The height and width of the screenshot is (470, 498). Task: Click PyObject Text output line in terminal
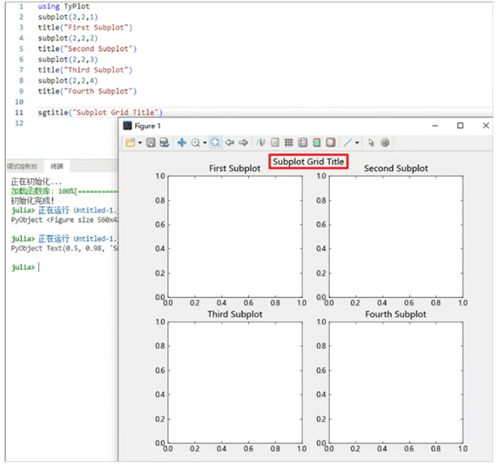click(x=64, y=248)
